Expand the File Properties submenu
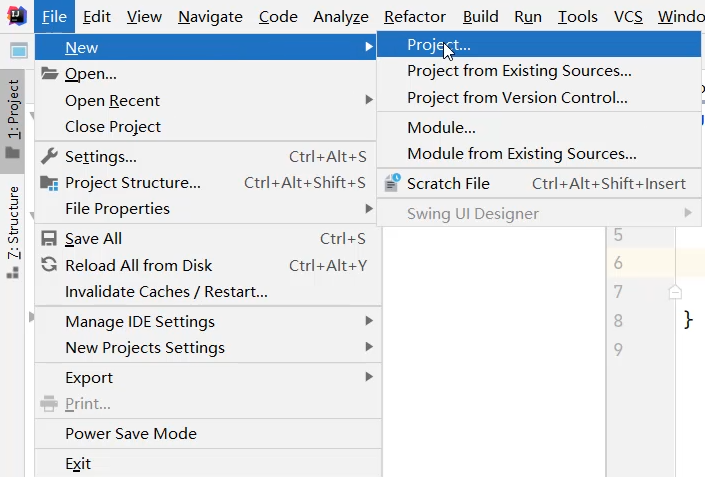The width and height of the screenshot is (705, 477). (x=117, y=209)
